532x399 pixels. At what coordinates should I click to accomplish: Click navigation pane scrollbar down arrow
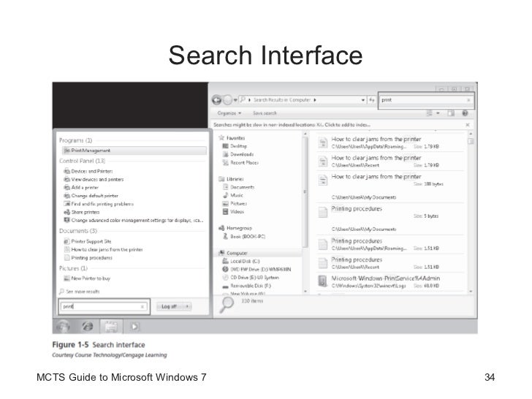(305, 291)
